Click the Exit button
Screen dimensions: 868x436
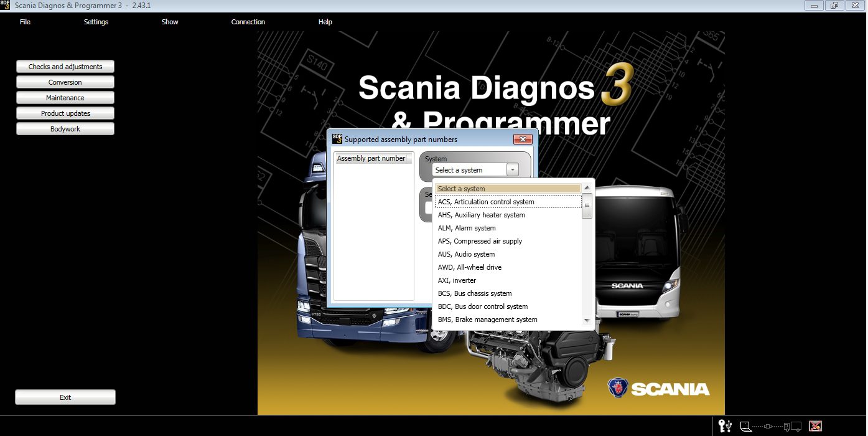(x=65, y=397)
